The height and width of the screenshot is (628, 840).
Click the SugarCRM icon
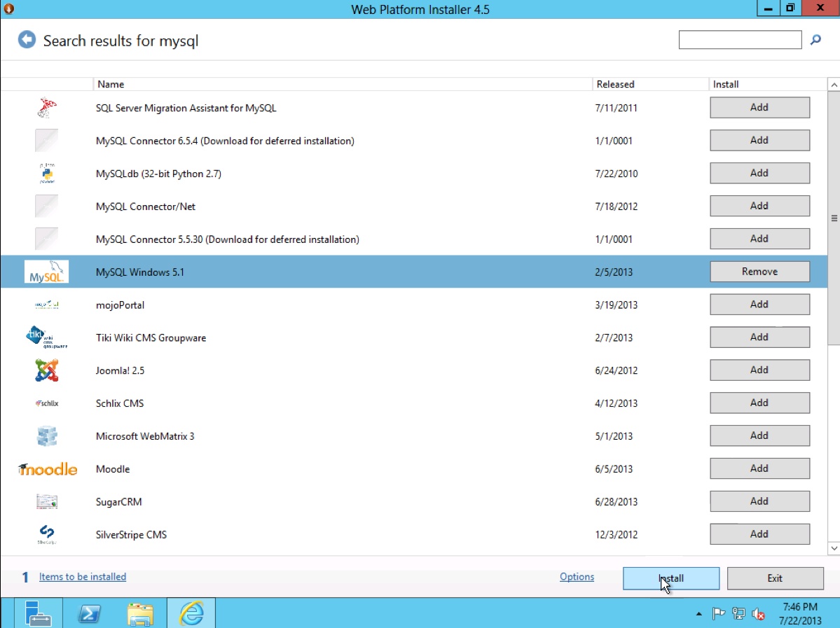pos(47,502)
